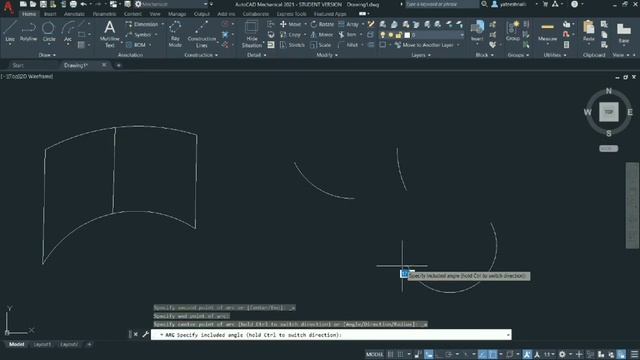Expand the Dimension options arrow
The width and height of the screenshot is (640, 360).
coord(162,24)
